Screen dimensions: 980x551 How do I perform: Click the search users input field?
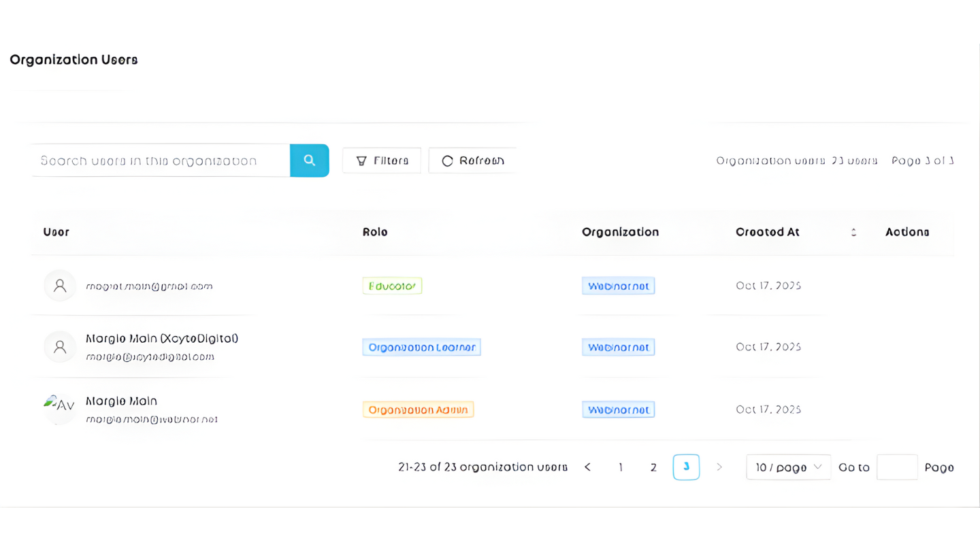(x=160, y=161)
